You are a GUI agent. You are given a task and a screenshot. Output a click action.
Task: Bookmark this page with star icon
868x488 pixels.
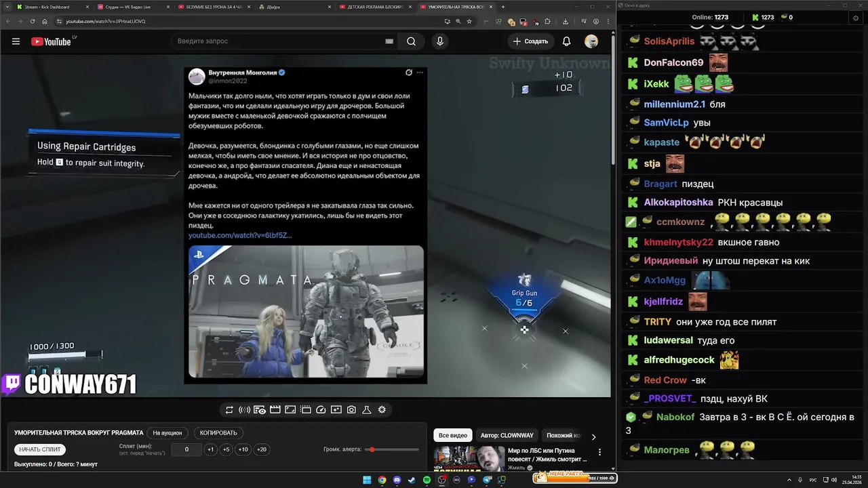click(469, 21)
